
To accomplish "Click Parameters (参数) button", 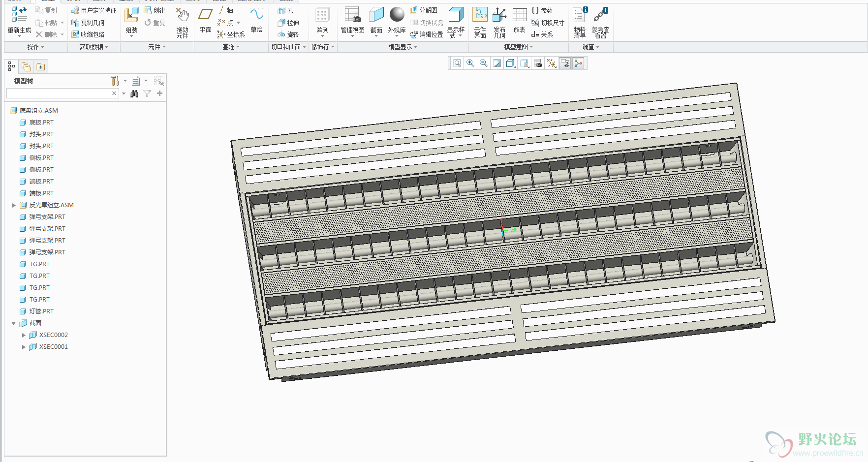I will pos(542,10).
